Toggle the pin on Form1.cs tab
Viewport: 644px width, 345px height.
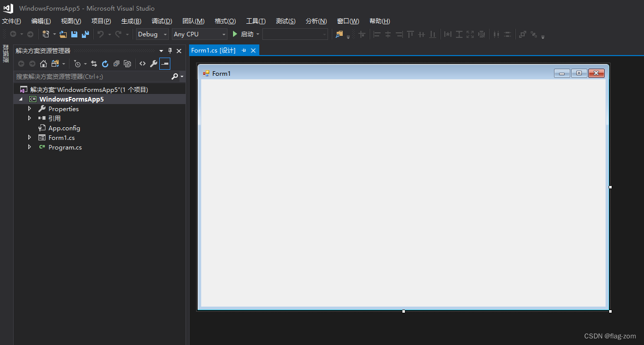tap(244, 51)
